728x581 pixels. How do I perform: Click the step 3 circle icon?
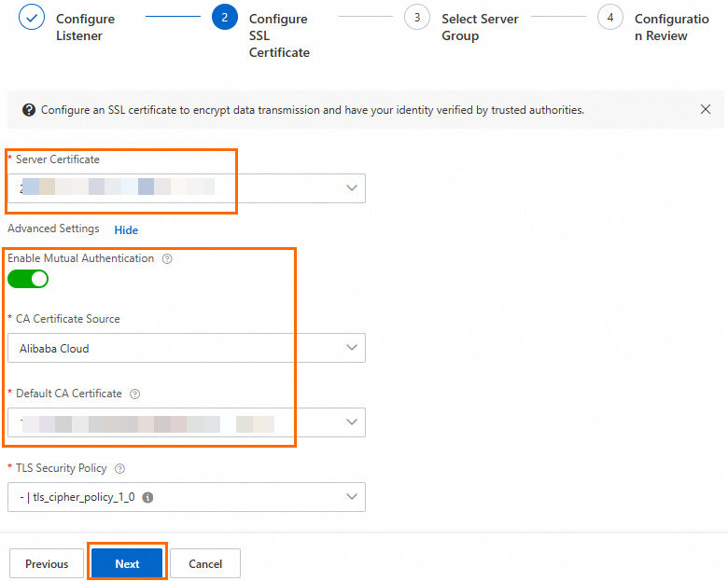click(417, 17)
